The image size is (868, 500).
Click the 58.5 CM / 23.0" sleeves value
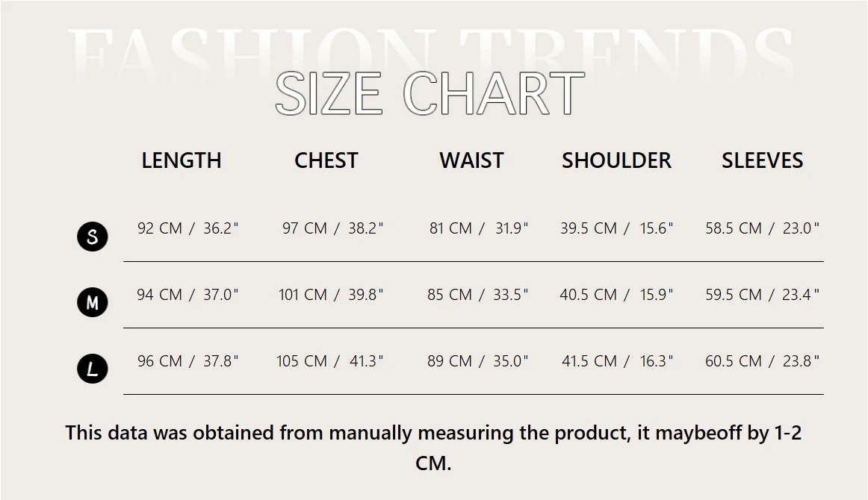(x=762, y=228)
